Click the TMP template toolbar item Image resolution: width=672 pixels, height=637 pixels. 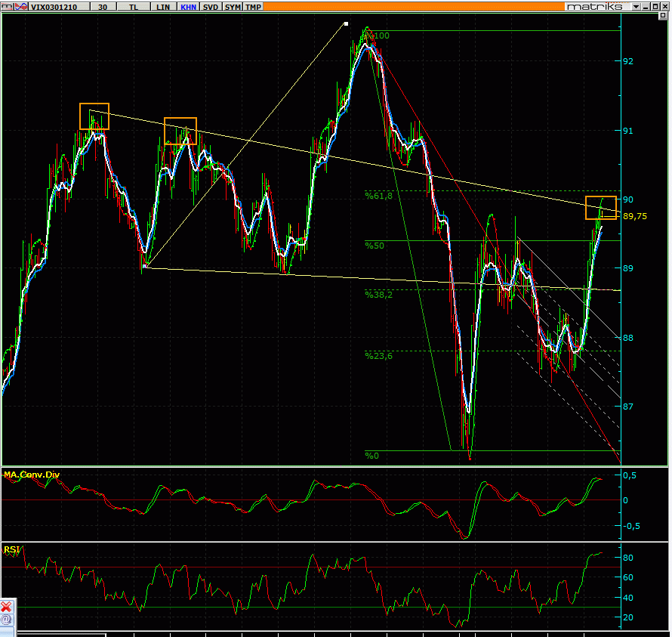pos(254,7)
